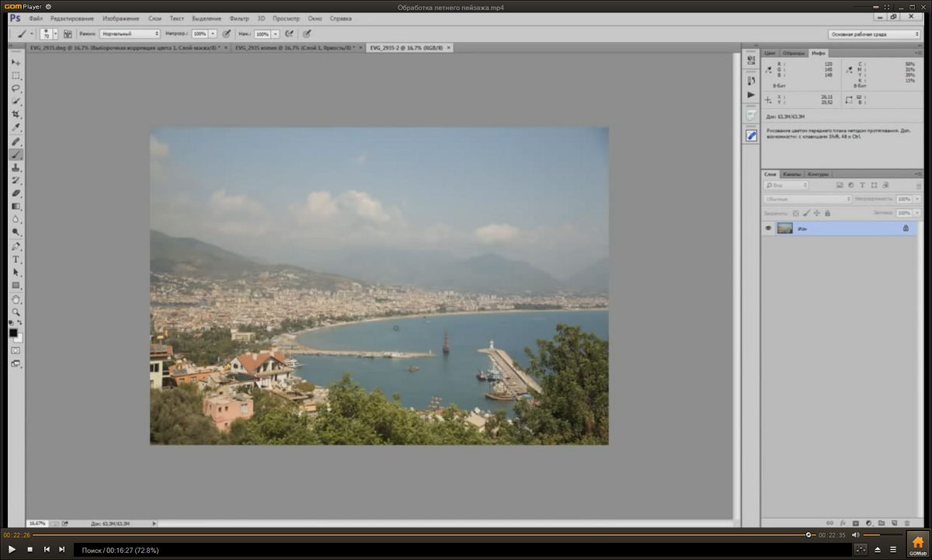
Task: Select the Crop tool in toolbar
Action: [x=16, y=115]
